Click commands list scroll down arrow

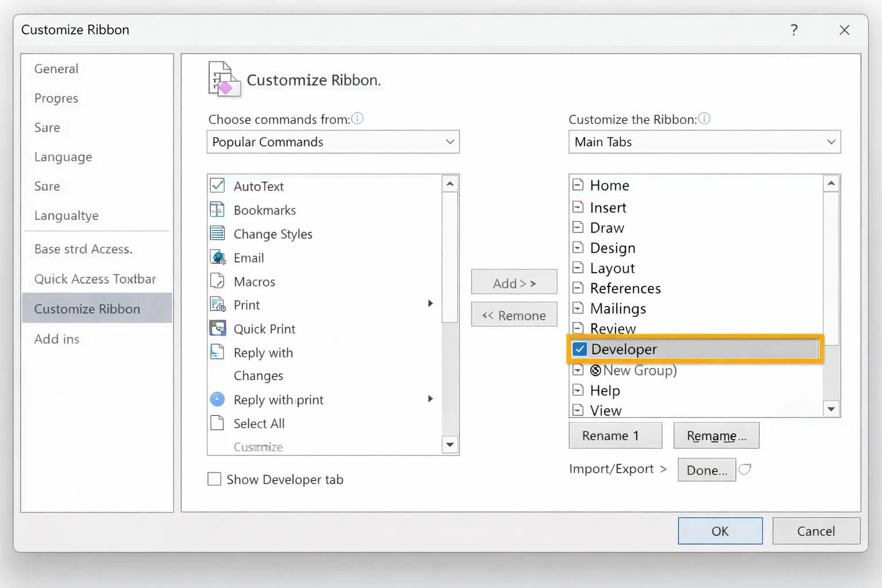pos(450,444)
